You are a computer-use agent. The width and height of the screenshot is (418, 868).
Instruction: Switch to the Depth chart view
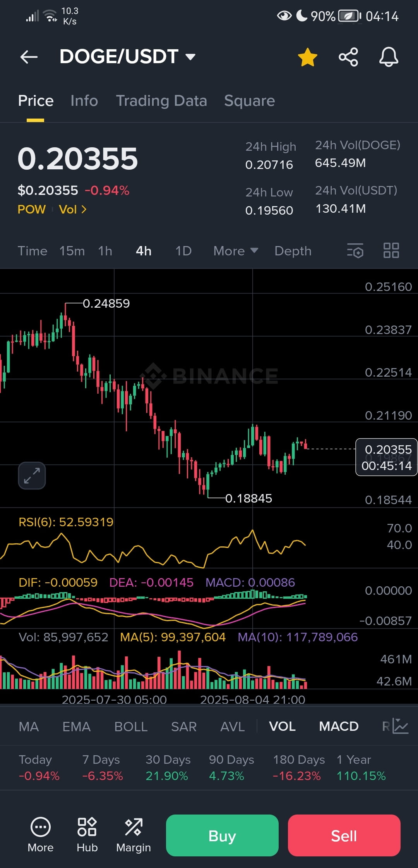[293, 251]
